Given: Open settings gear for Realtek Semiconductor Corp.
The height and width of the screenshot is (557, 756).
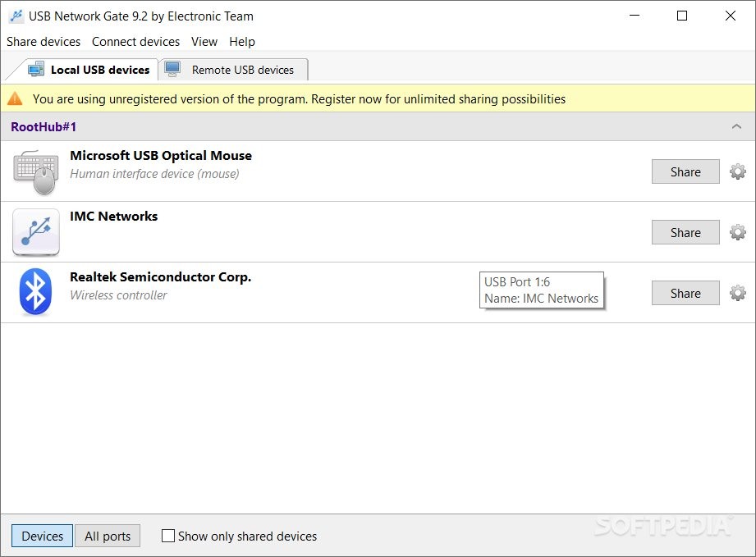Looking at the screenshot, I should coord(737,293).
